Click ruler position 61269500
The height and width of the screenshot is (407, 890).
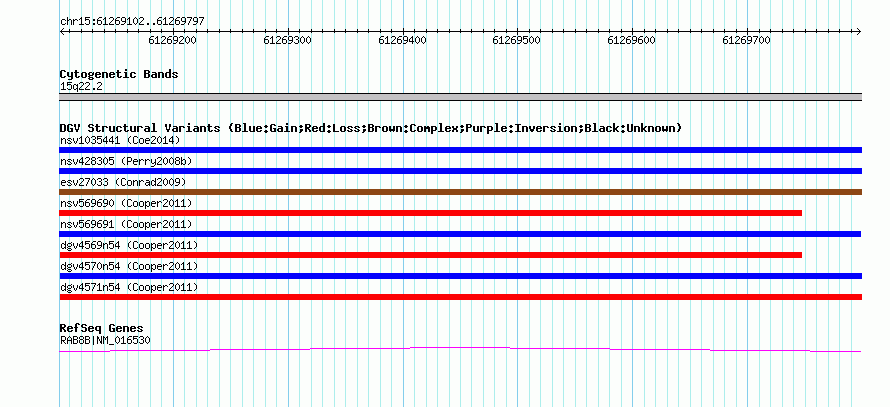517,40
